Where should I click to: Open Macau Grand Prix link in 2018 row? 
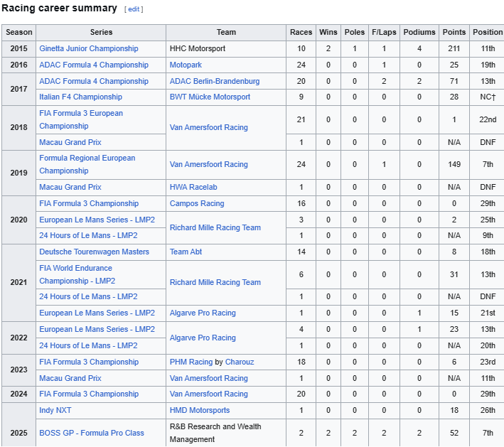[70, 142]
